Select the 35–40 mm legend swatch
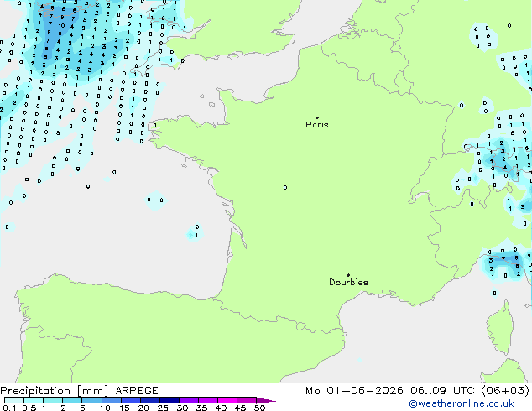532x411 pixels. click(207, 400)
